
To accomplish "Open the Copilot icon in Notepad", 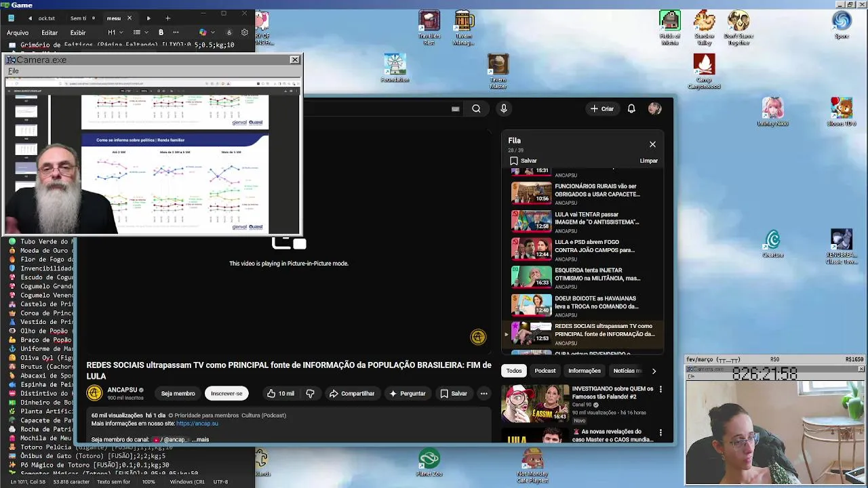I will tap(203, 33).
